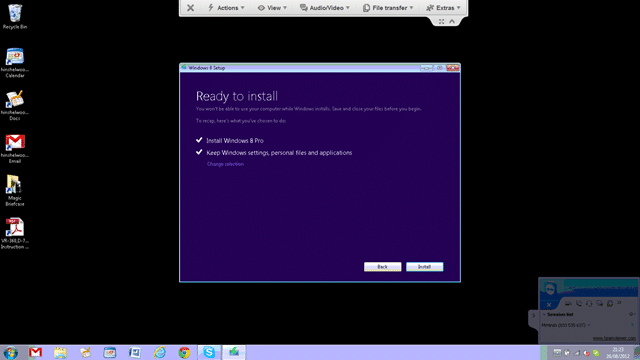Viewport: 640px width, 360px height.
Task: Click the Show desktop button
Action: coord(637,353)
